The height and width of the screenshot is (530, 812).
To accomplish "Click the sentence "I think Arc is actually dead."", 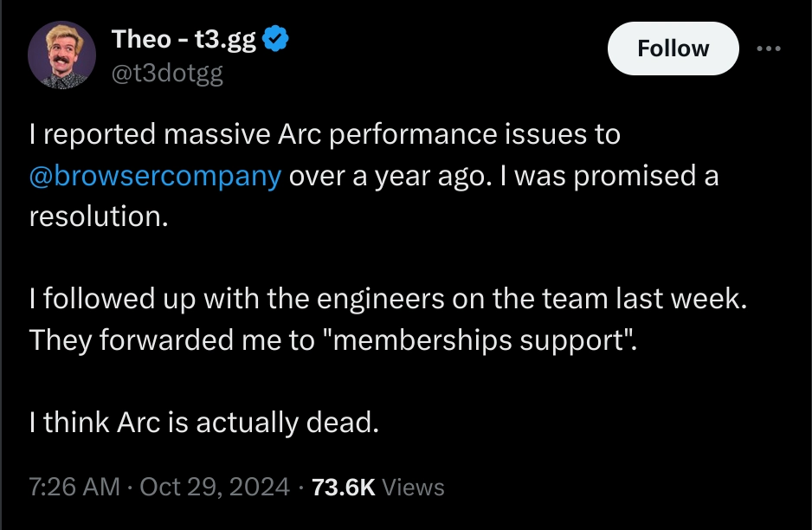I will (x=204, y=423).
